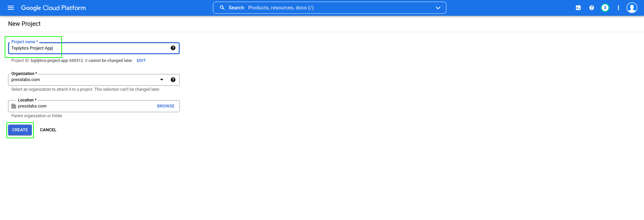The image size is (644, 220).
Task: Open the hamburger navigation menu
Action: 11,8
